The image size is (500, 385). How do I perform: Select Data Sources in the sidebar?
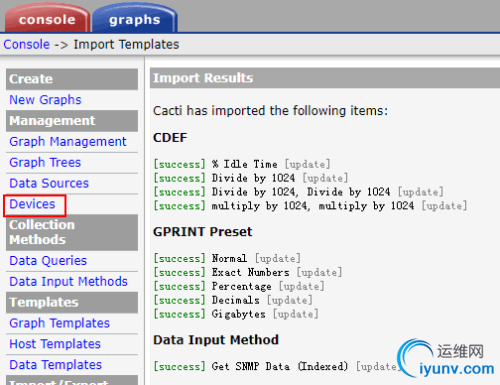[49, 183]
